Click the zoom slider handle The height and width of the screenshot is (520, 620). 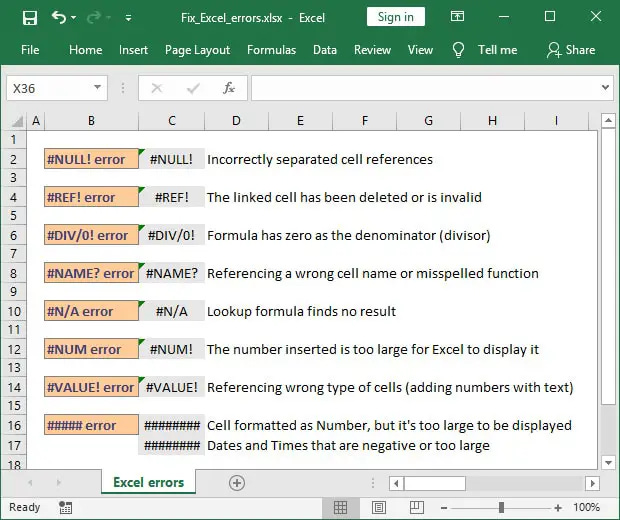[501, 507]
